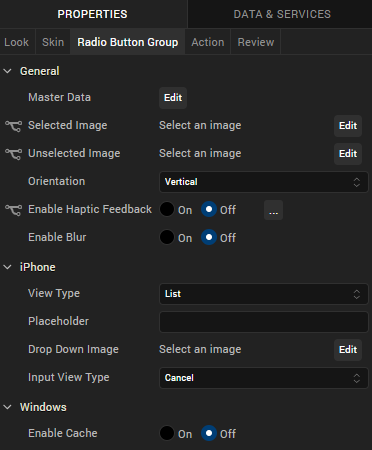Collapse the iPhone section chevron
This screenshot has height=450, width=372.
(x=7, y=267)
